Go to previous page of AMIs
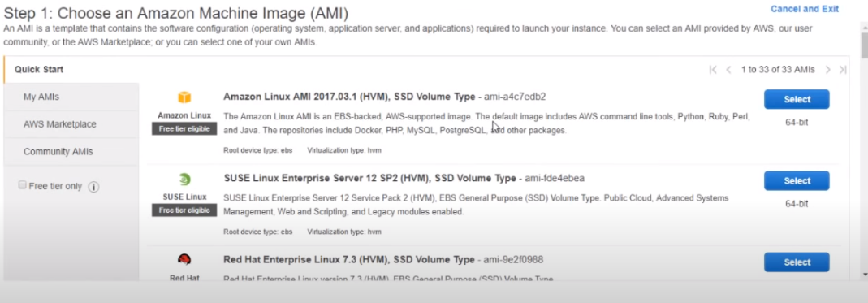Screen dimensions: 868x303 728,70
